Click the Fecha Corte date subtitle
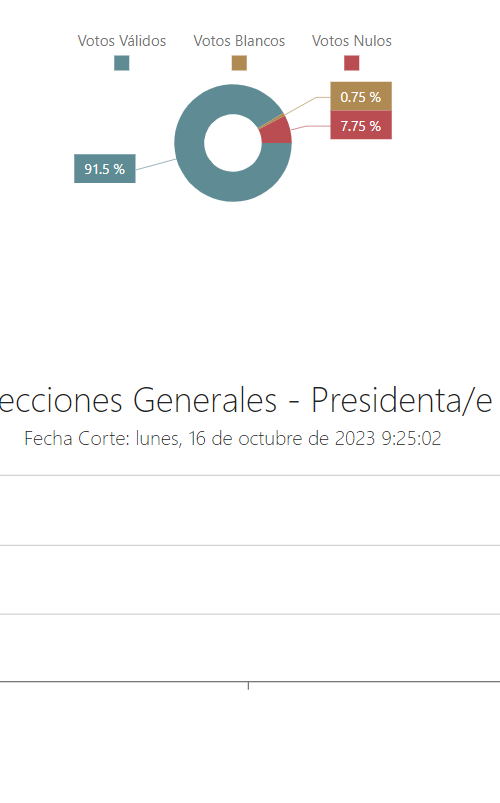 [x=233, y=438]
